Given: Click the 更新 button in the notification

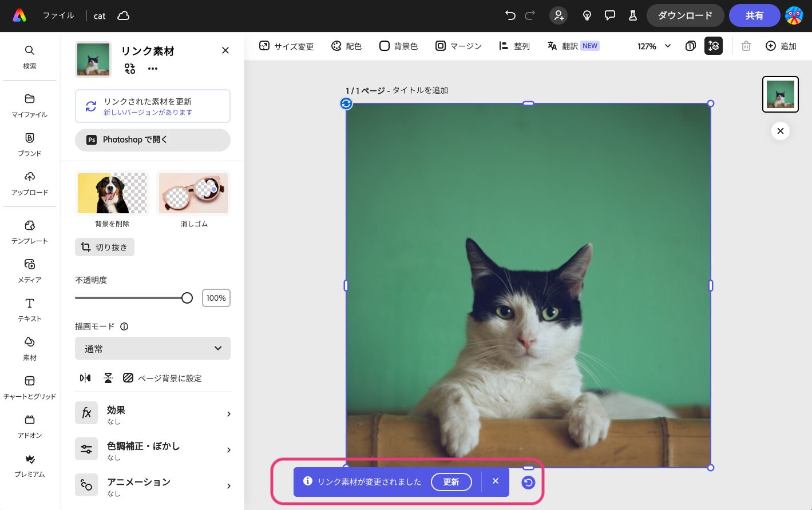Looking at the screenshot, I should (x=451, y=482).
